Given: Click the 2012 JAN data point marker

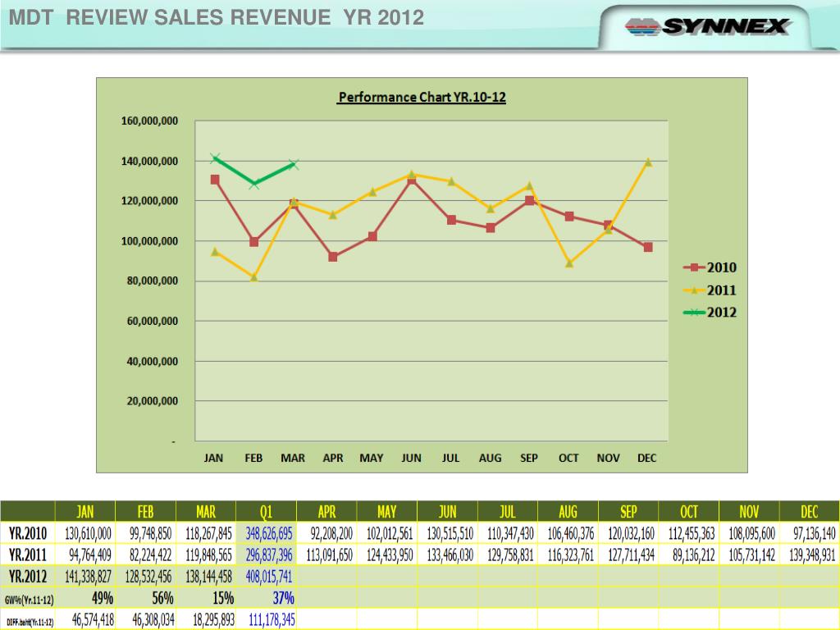Looking at the screenshot, I should (x=215, y=158).
